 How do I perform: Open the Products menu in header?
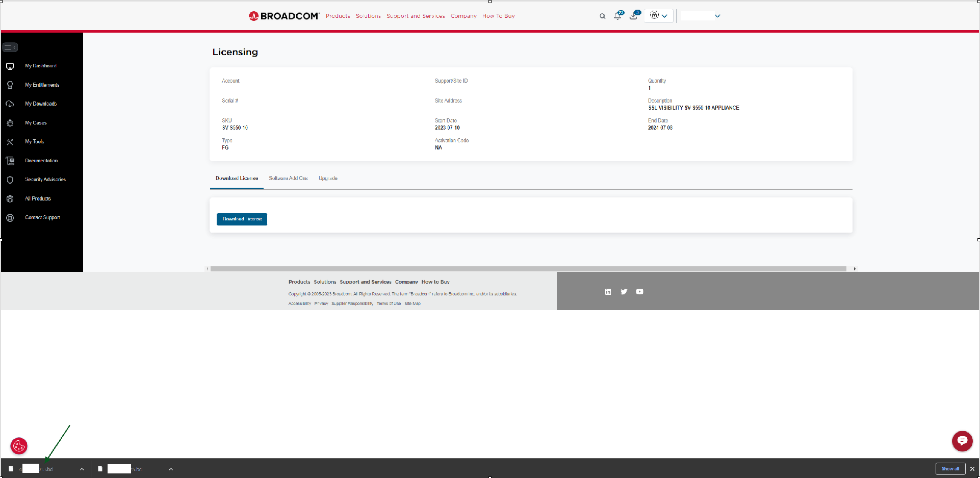pyautogui.click(x=338, y=16)
